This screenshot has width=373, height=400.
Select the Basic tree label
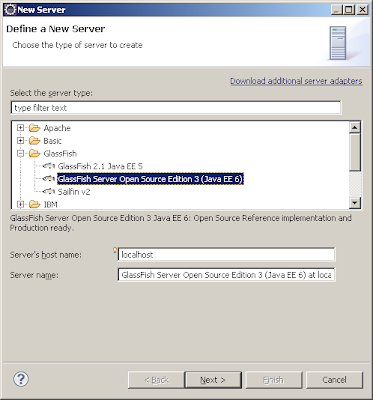pos(52,141)
